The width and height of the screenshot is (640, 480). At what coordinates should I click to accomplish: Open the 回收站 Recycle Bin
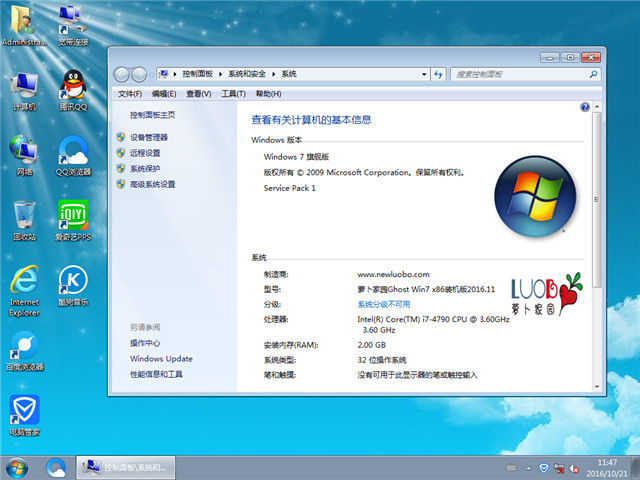pos(24,220)
